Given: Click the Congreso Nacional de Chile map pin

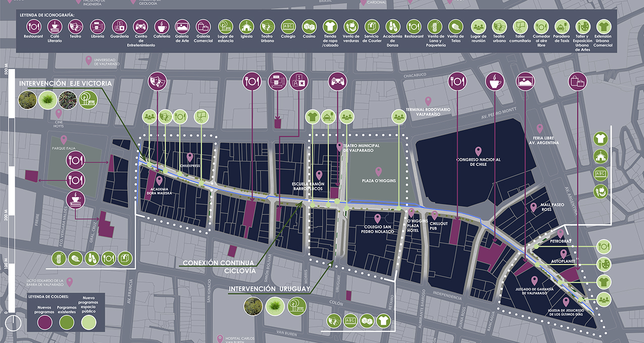Looking at the screenshot, I should point(478,151).
